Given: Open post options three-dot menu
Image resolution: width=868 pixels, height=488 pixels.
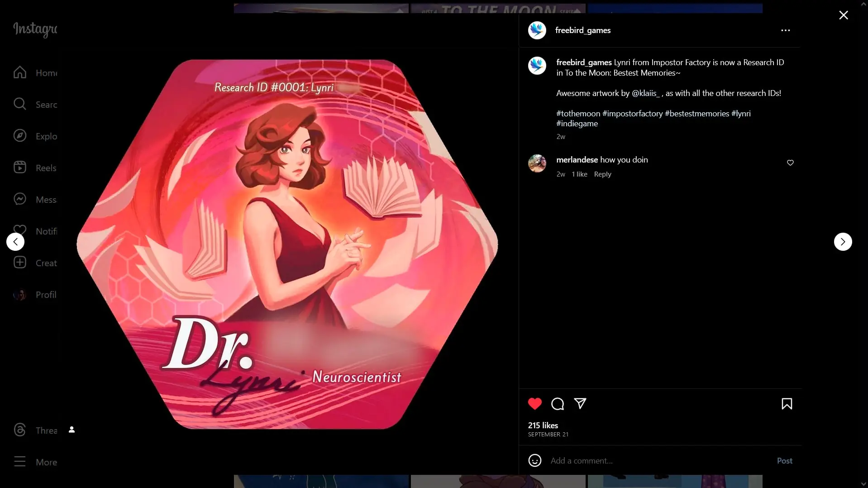Looking at the screenshot, I should (x=785, y=30).
